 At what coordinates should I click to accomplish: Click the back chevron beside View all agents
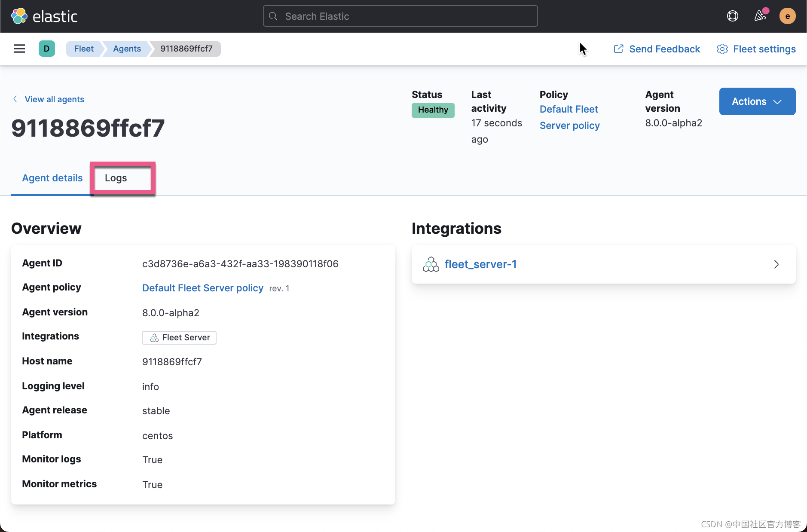[15, 99]
